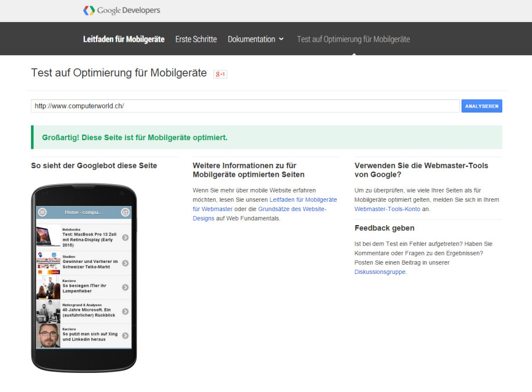
Task: Tap the arrow beside MacBook Pro 13 Zoll article
Action: (x=125, y=237)
